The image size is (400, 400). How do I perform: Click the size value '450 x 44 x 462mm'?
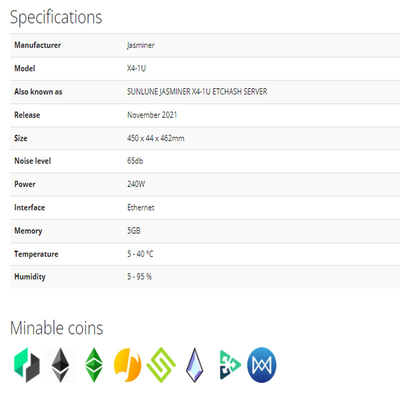[x=156, y=138]
